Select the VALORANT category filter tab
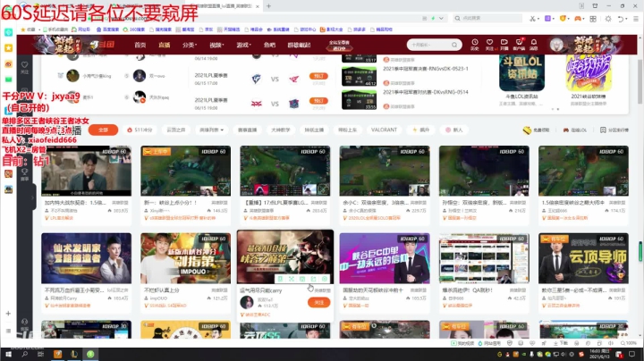The width and height of the screenshot is (644, 361). click(384, 130)
